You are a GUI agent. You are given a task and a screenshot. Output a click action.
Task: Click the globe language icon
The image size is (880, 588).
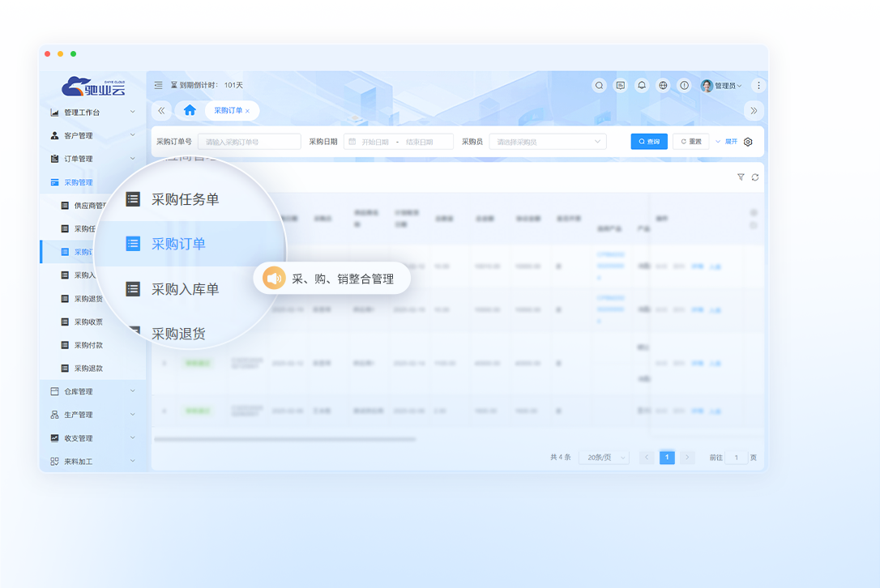[x=663, y=85]
